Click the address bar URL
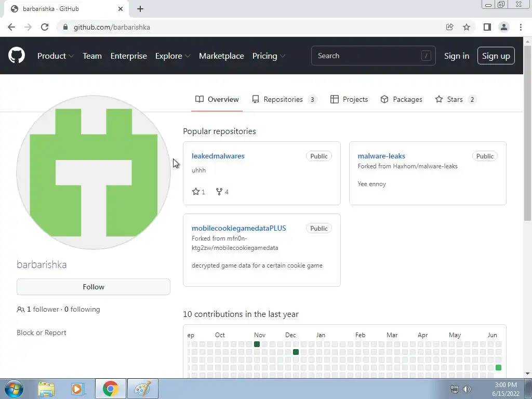532x399 pixels. [112, 27]
